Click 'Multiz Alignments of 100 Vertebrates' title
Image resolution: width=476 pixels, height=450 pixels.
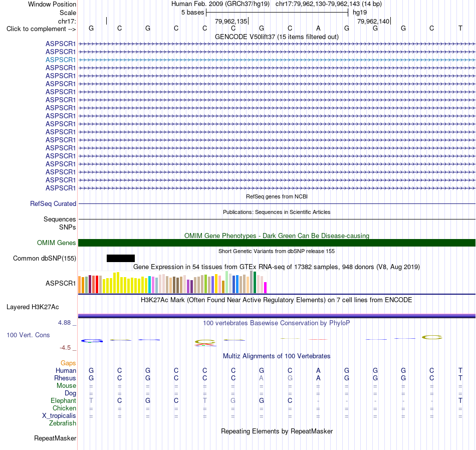click(x=277, y=356)
